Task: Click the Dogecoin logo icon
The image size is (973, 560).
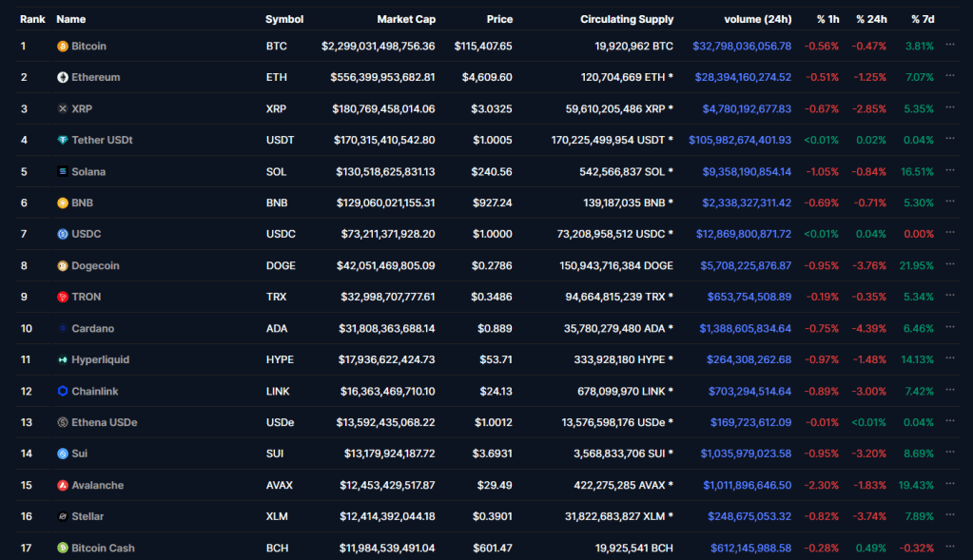Action: [63, 266]
